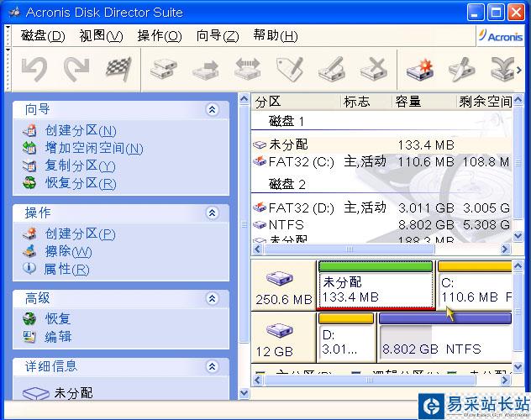Screen dimensions: 531x420
Task: Click the Copy partition toolbar icon
Action: (164, 70)
